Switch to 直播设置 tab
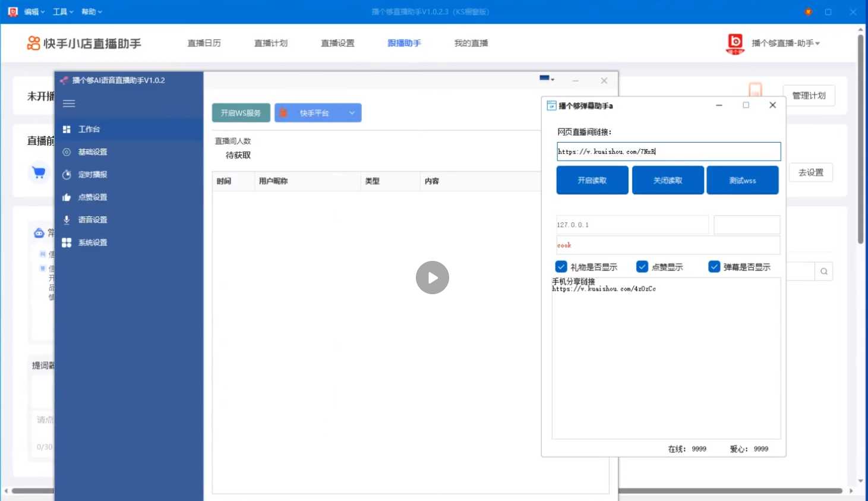This screenshot has height=501, width=868. tap(337, 43)
